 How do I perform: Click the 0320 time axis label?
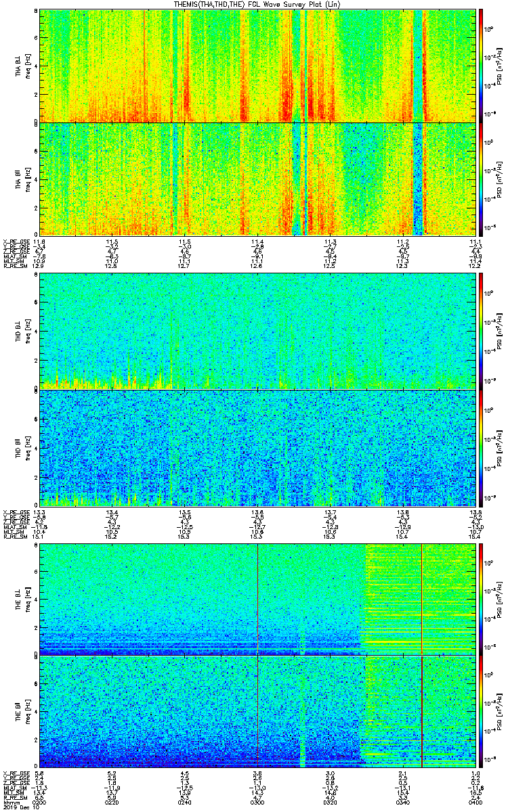330,802
